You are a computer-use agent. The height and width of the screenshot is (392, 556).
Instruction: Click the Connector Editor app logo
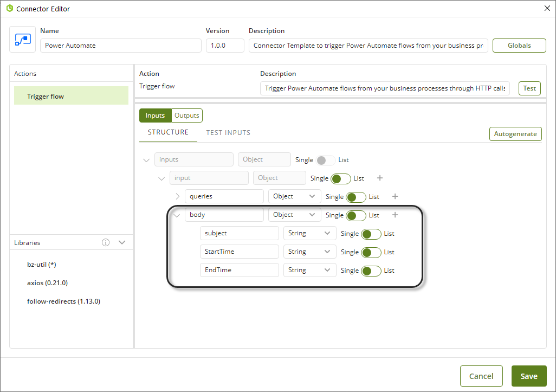[x=10, y=9]
